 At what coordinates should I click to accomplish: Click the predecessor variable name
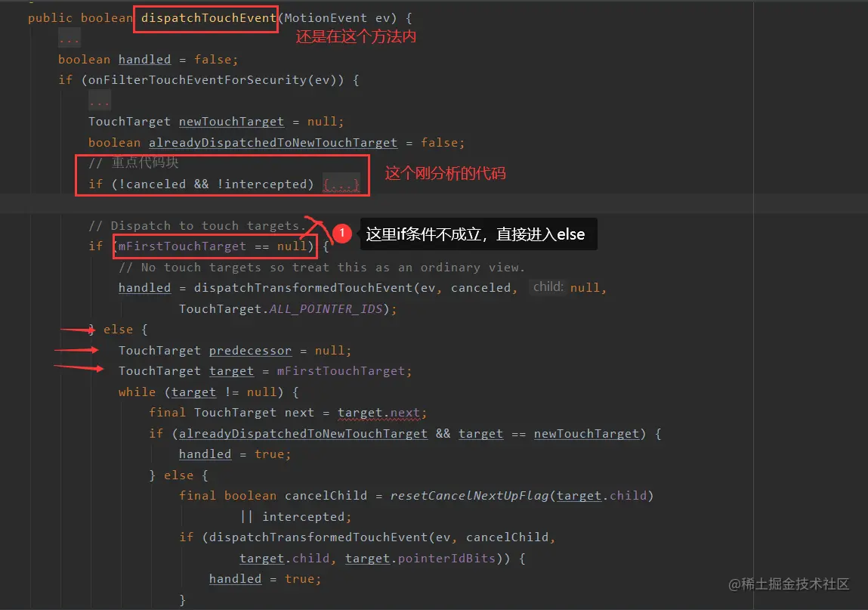tap(250, 350)
